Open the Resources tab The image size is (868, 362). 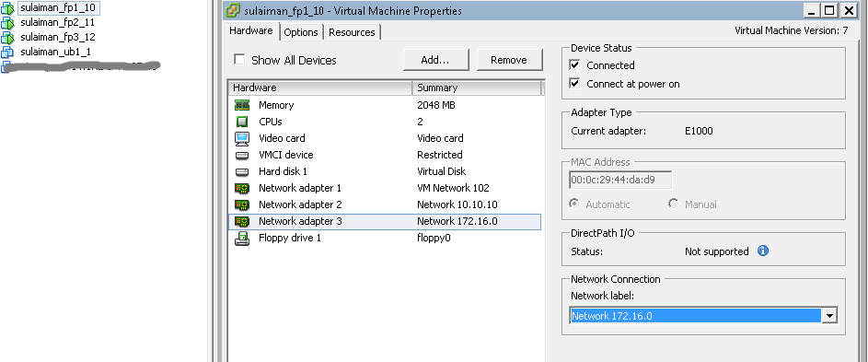tap(352, 32)
